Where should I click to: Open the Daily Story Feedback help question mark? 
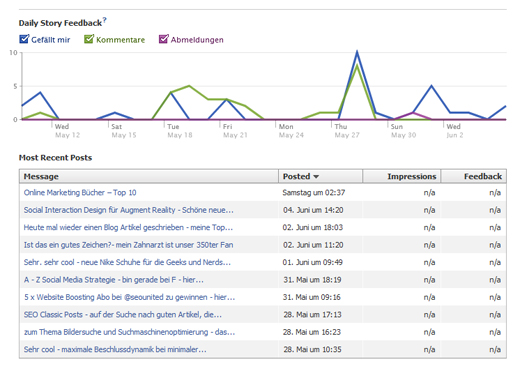coord(104,20)
